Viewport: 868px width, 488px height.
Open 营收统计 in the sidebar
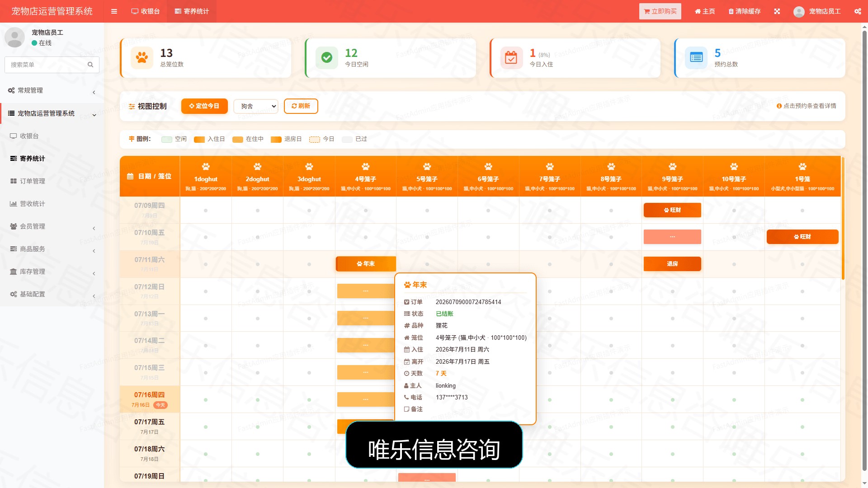click(52, 204)
